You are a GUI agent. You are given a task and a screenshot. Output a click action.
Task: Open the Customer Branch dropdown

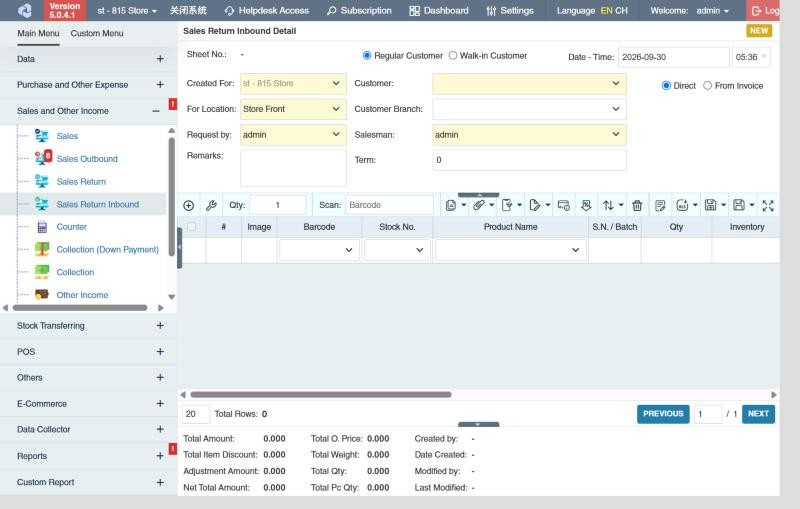click(x=529, y=109)
